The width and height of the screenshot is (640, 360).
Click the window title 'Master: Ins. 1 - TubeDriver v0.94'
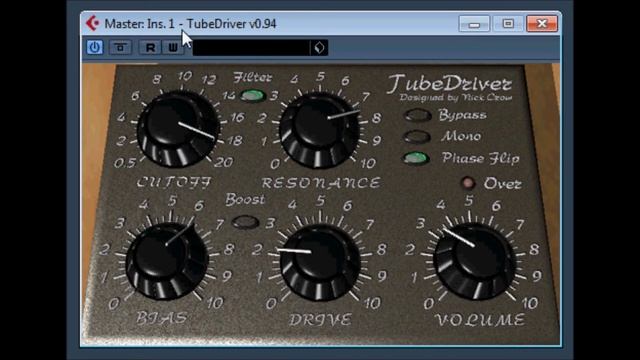[x=190, y=24]
